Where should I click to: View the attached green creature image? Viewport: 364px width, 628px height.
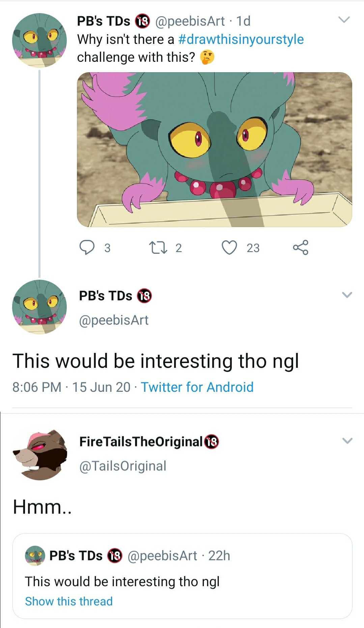[x=214, y=149]
